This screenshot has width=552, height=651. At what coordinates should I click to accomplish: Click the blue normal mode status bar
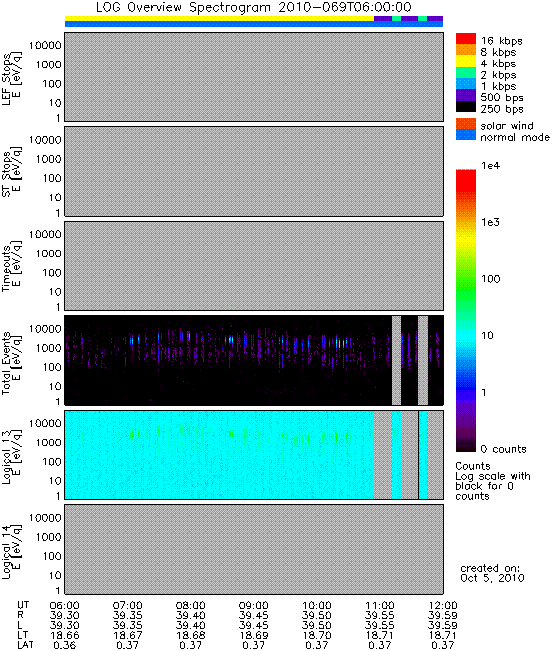254,24
